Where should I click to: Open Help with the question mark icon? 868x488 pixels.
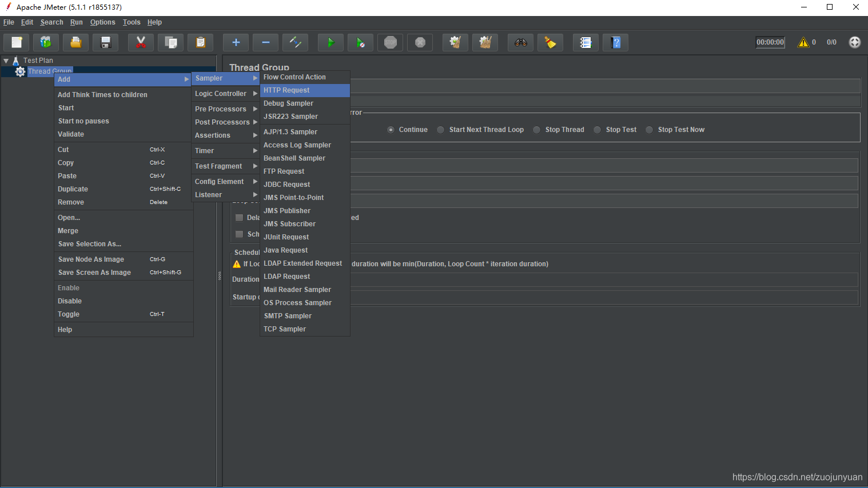[616, 42]
